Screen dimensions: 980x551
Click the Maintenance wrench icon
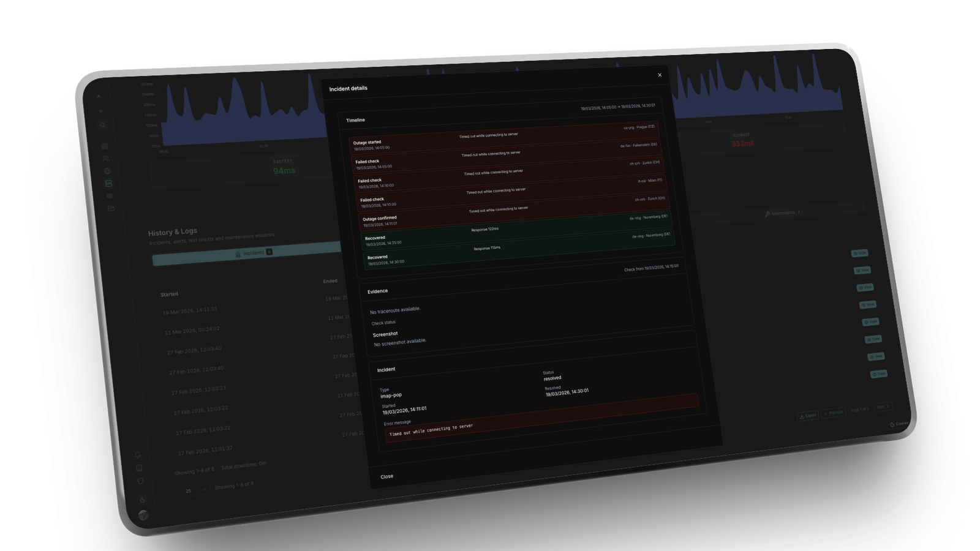click(x=767, y=214)
